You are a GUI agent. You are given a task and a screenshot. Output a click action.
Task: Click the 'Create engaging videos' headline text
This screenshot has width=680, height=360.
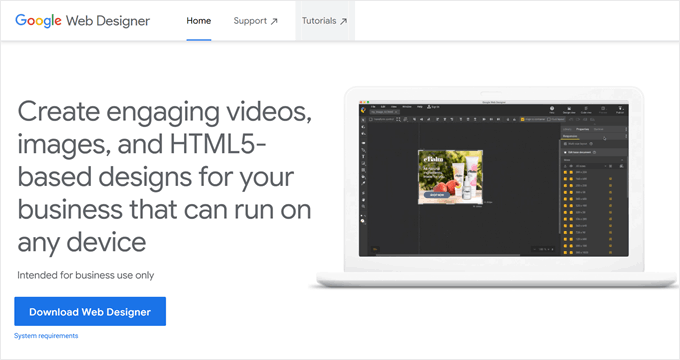point(164,177)
